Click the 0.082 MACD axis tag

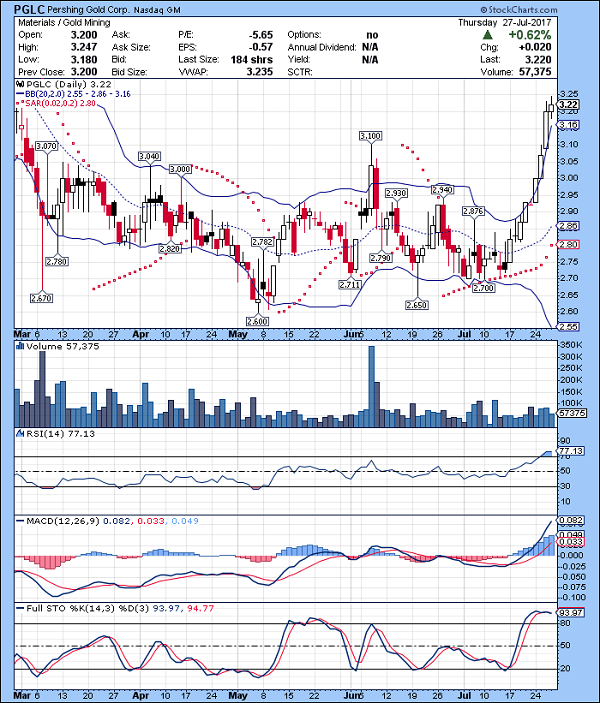(x=571, y=521)
